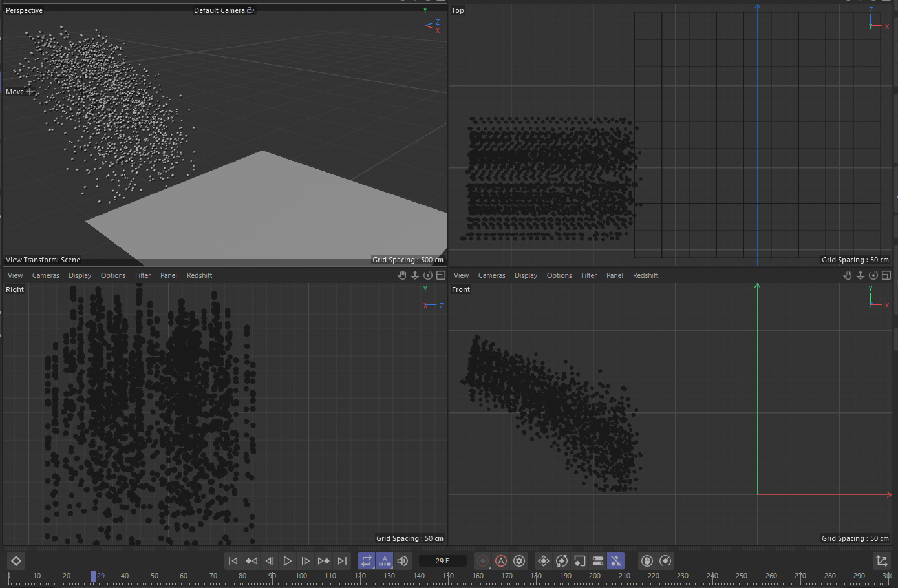Click the Record Active Objects button
Viewport: 898px width, 588px height.
pos(482,561)
